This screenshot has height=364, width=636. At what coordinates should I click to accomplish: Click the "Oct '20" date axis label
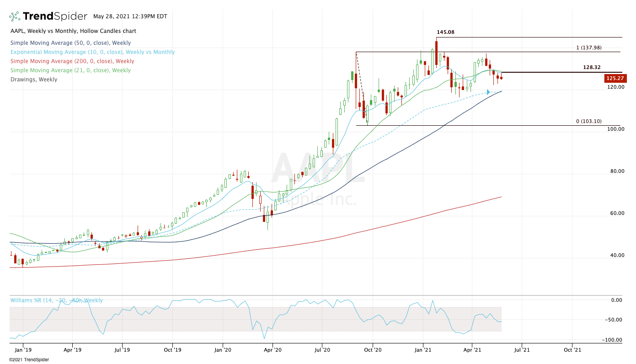click(373, 350)
